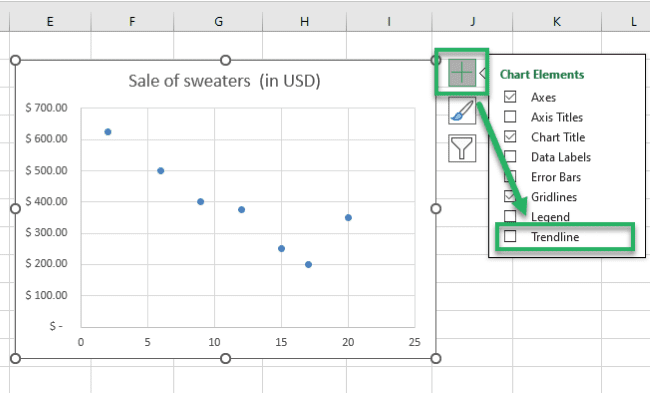Enable the Trendline checkbox
Screen dimensions: 650x393
[510, 236]
